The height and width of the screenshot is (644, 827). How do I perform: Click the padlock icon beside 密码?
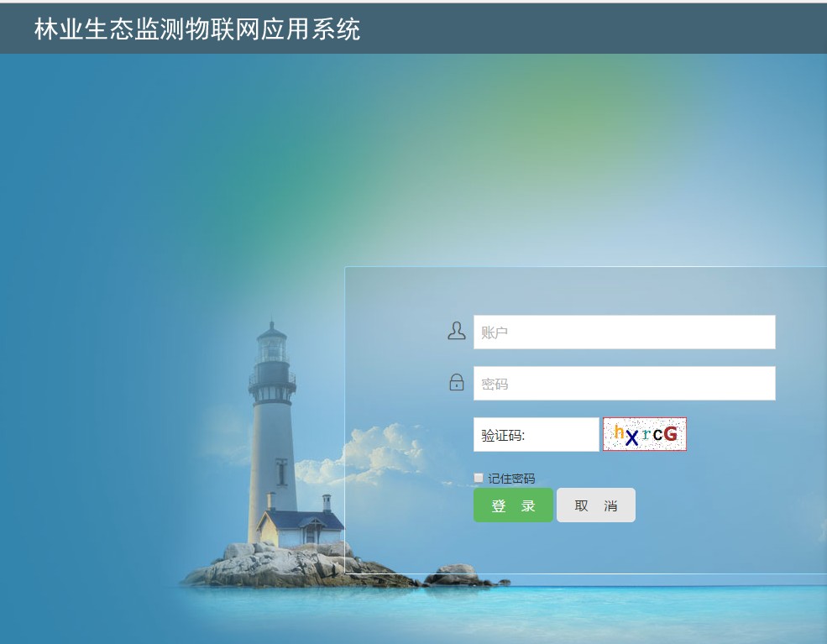[457, 382]
